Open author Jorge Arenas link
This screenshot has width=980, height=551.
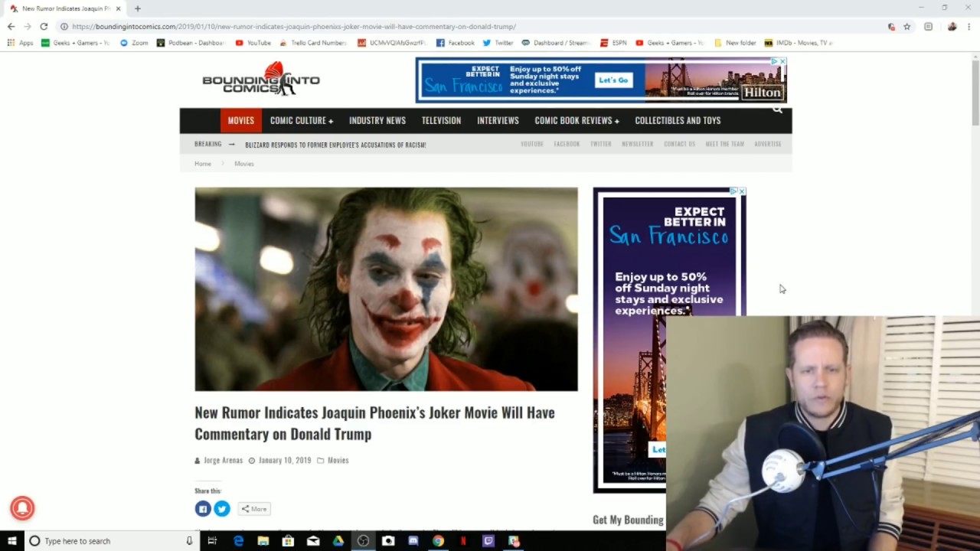(223, 460)
